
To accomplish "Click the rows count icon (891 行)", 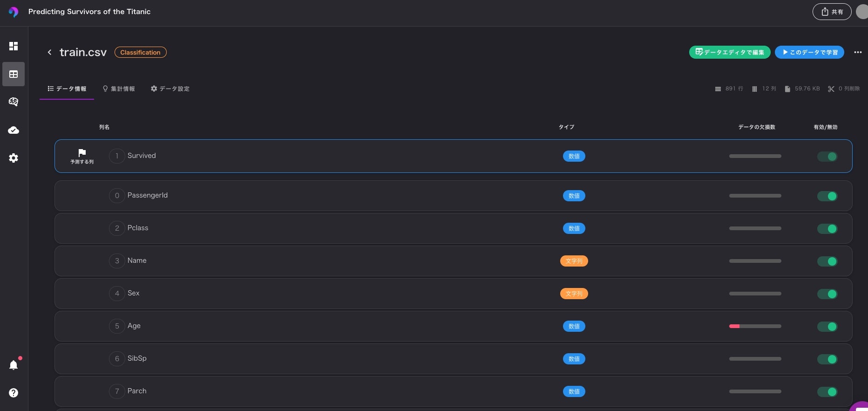I will pos(718,89).
